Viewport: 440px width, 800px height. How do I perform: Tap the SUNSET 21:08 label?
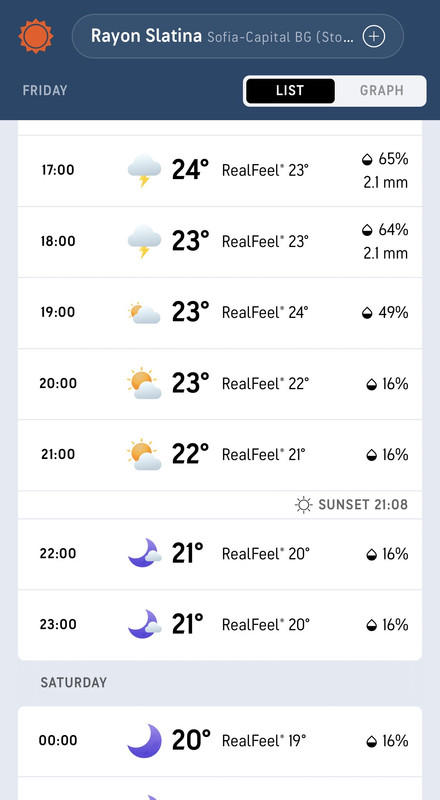coord(363,505)
